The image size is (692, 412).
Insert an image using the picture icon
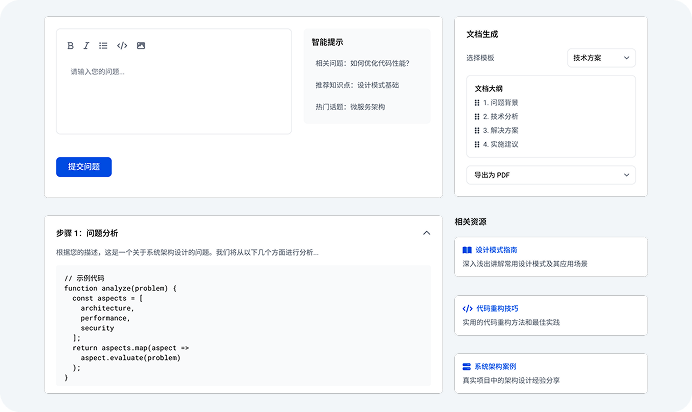click(141, 45)
